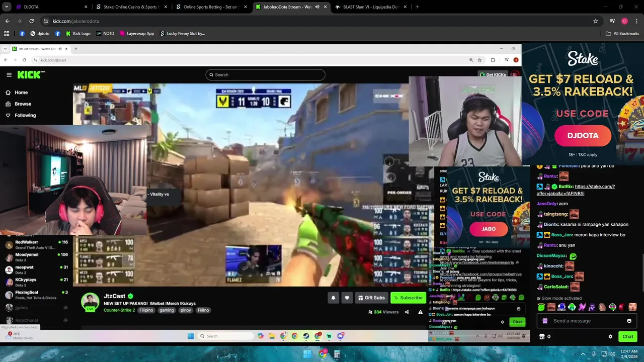The height and width of the screenshot is (362, 644).
Task: Click the gaming tag under JtzCast
Action: point(167,310)
